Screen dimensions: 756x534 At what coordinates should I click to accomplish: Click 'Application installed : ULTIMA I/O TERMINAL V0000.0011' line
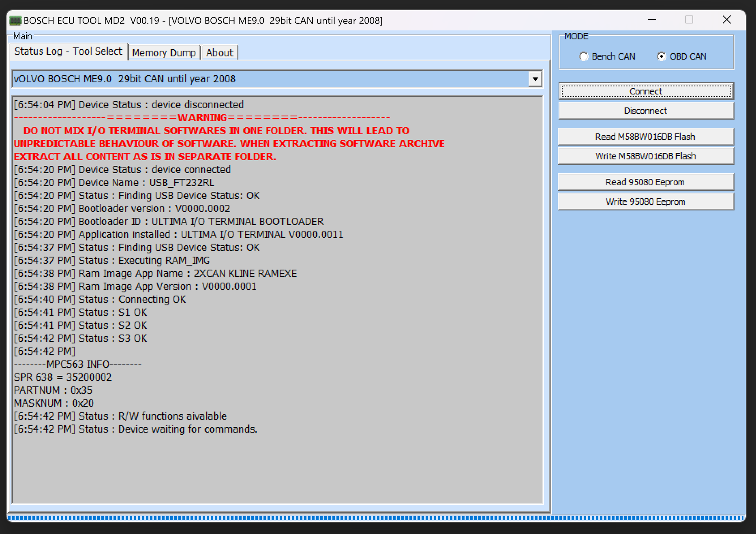(178, 235)
